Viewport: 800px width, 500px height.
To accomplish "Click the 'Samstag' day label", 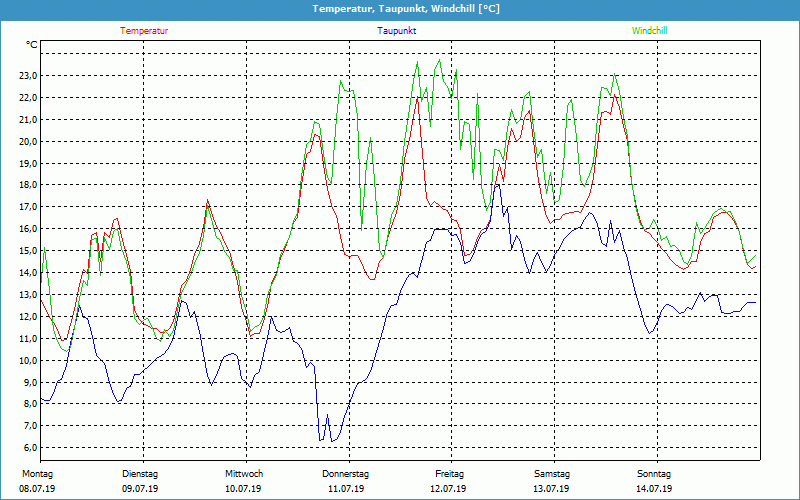I will 552,474.
